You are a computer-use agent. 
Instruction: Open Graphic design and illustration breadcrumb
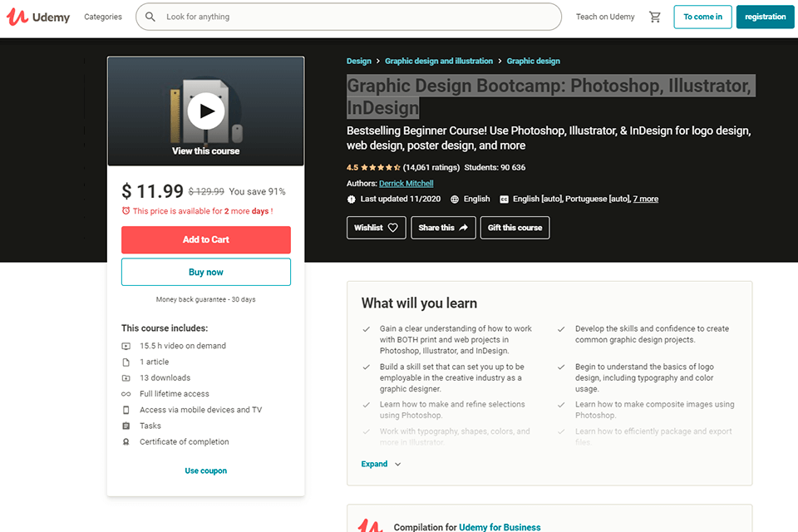[x=439, y=61]
